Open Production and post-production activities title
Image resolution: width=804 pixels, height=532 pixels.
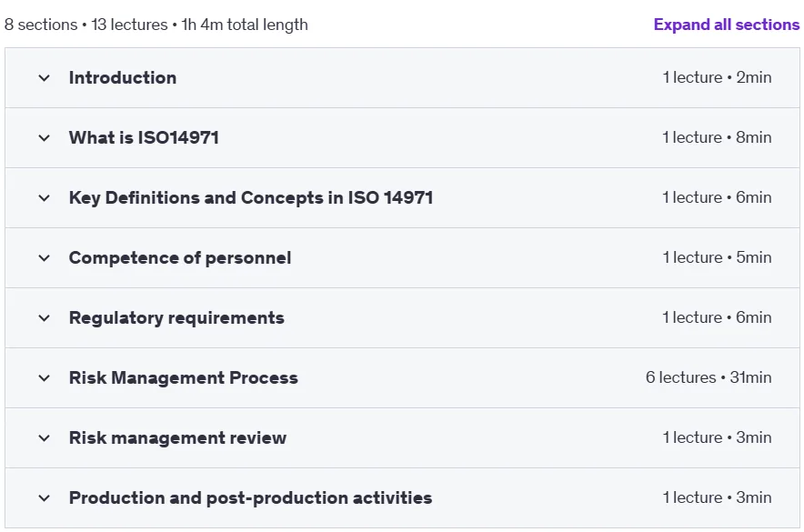(x=250, y=497)
